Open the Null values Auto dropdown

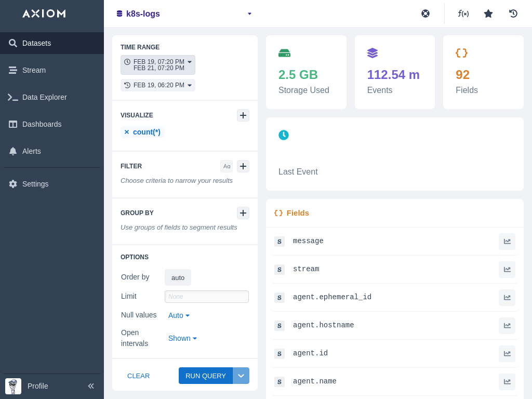point(179,315)
